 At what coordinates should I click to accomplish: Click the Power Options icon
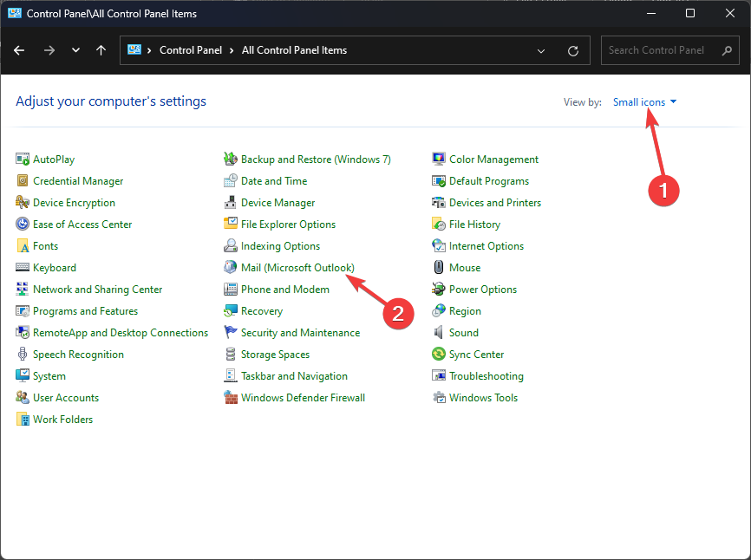click(x=439, y=289)
